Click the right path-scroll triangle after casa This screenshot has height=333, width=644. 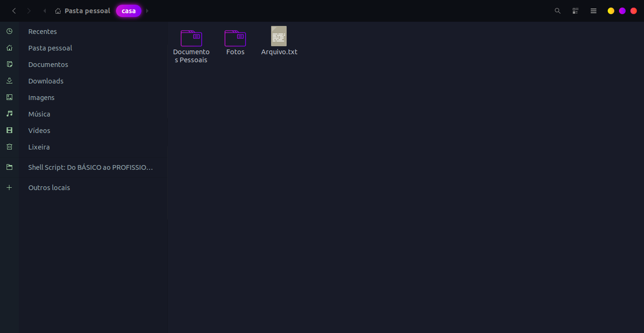coord(147,11)
